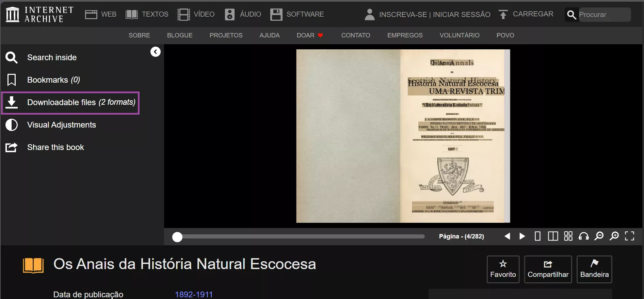Zoom in on the book

click(x=614, y=236)
